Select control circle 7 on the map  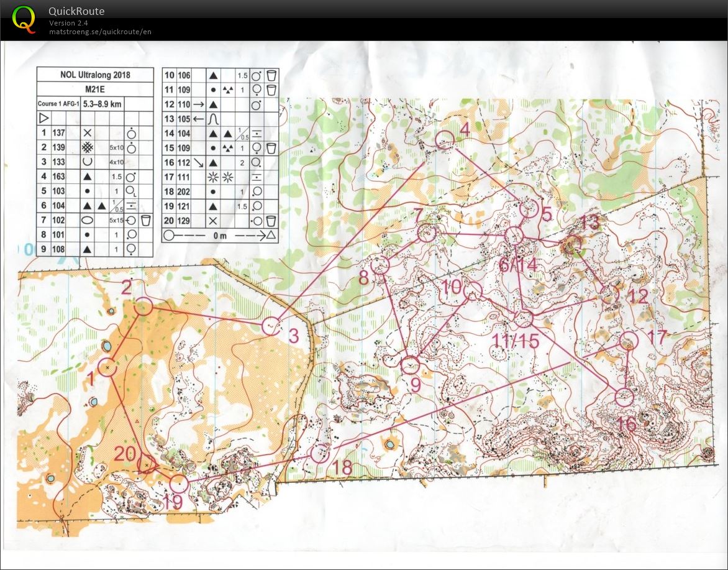point(427,234)
